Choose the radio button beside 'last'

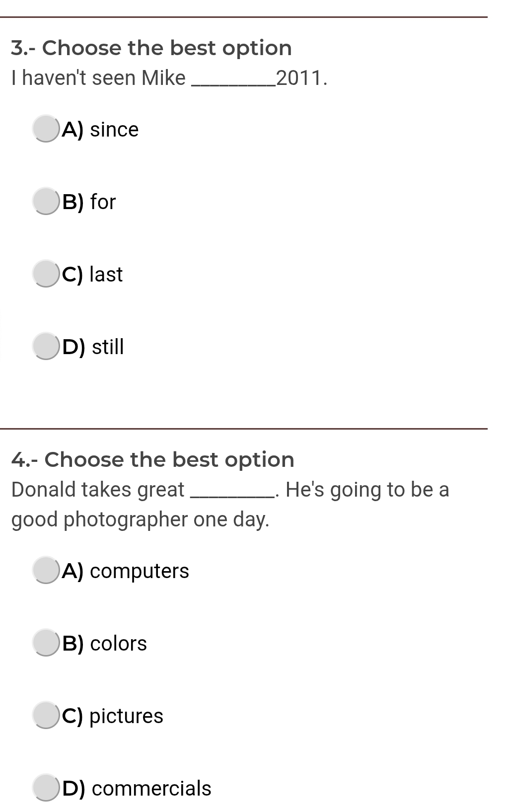point(46,274)
